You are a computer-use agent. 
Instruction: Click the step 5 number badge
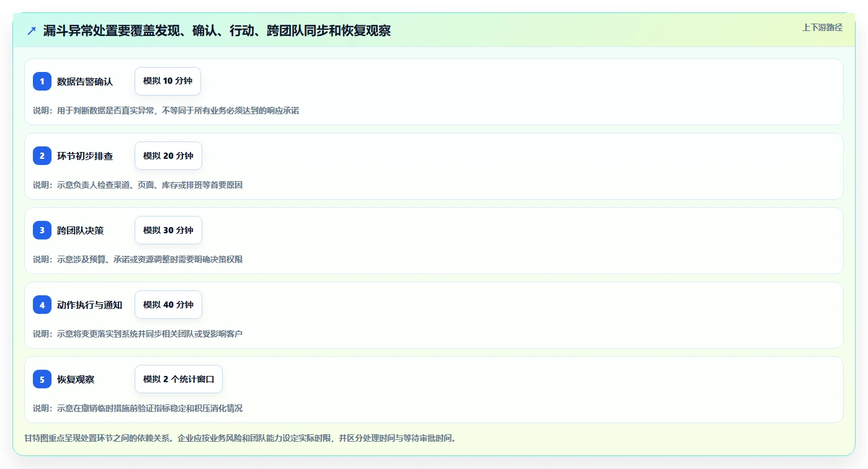[42, 379]
